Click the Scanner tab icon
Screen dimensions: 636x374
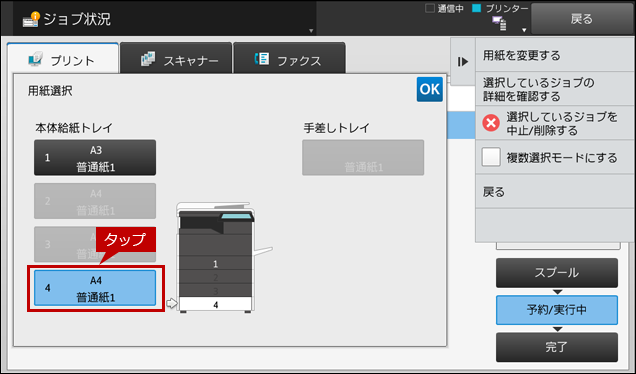coord(148,59)
